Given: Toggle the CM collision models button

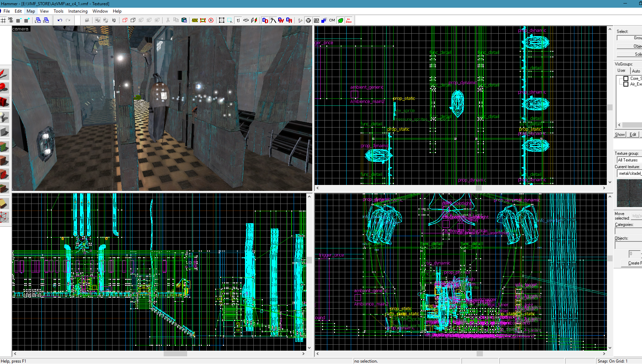Looking at the screenshot, I should (x=332, y=20).
